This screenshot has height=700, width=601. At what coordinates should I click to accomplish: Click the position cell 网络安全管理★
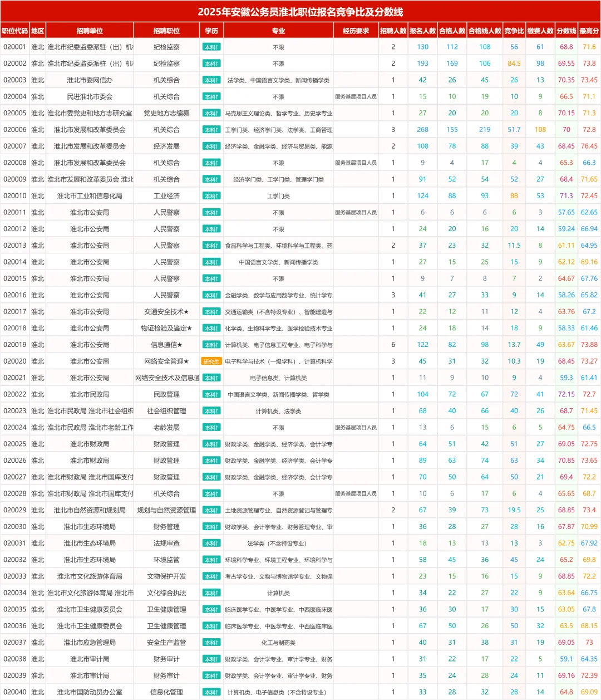(x=166, y=361)
